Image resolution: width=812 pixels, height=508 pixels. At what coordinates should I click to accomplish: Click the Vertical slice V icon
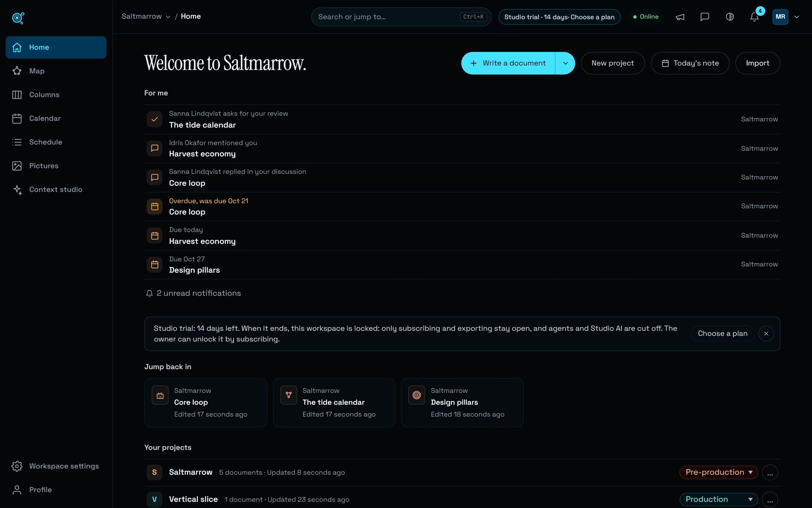tap(154, 499)
